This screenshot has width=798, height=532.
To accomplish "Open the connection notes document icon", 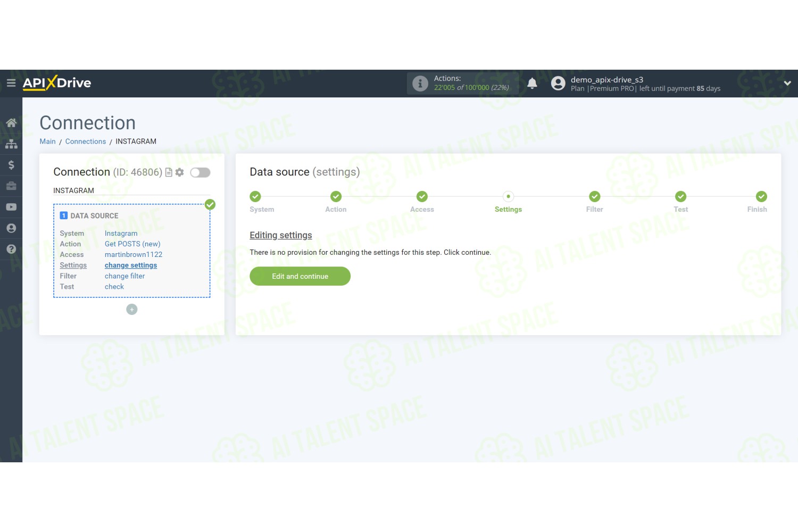I will (x=169, y=172).
